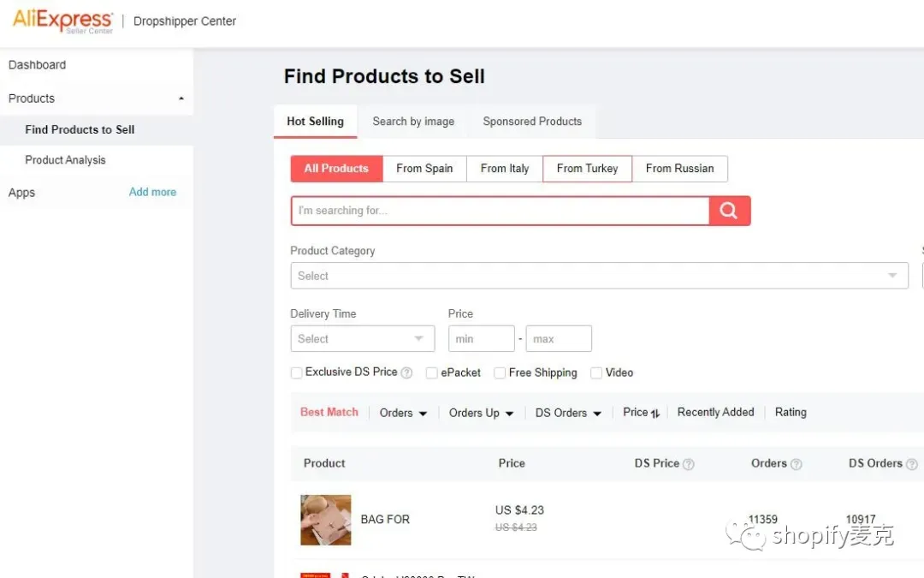Open the Product Category select dropdown
924x578 pixels.
coord(599,276)
